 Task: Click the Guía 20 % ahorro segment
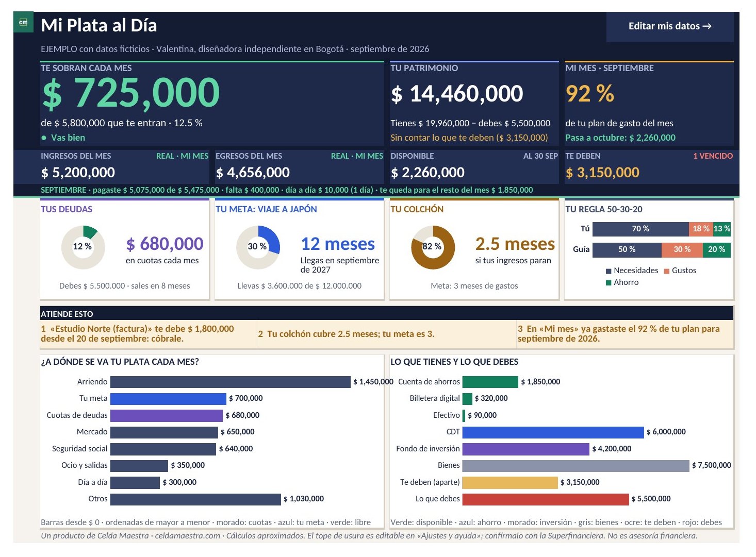click(717, 249)
